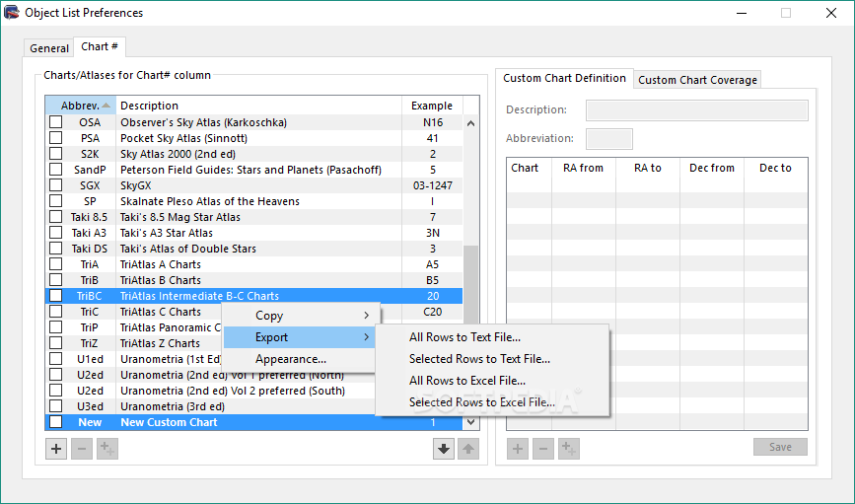855x504 pixels.
Task: Check the S2K Sky Atlas 2000 box
Action: [55, 153]
